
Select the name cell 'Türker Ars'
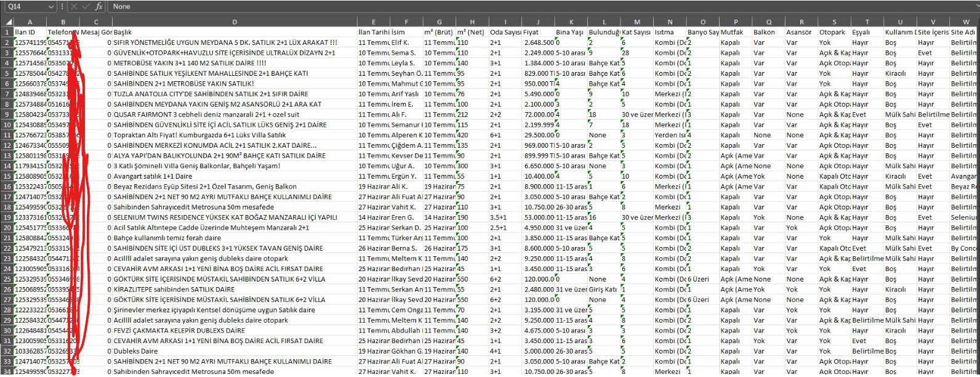(407, 238)
